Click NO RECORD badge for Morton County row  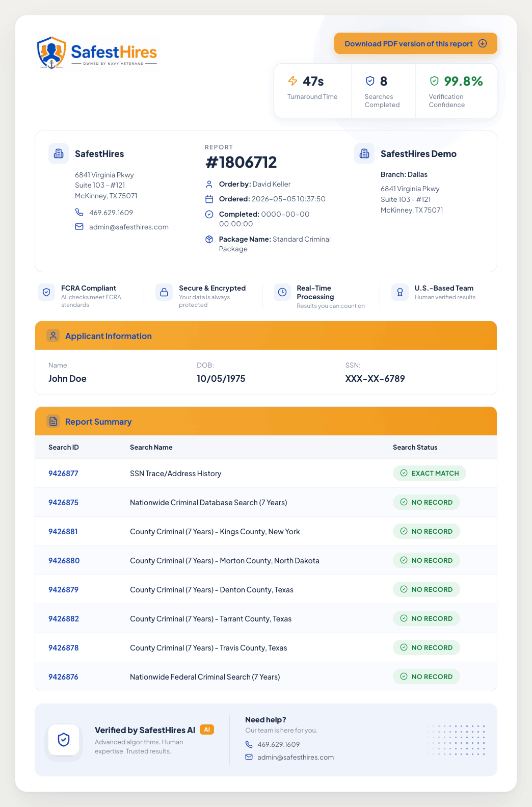tap(427, 560)
